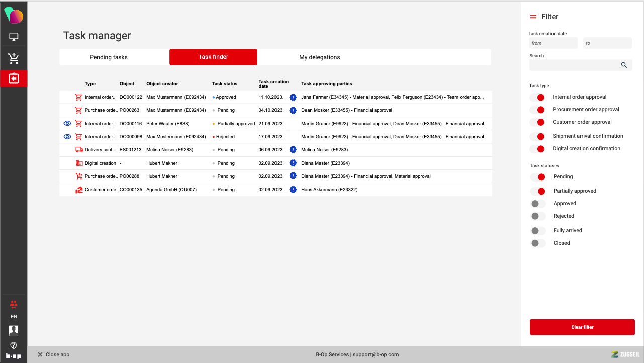Viewport: 644px width, 363px height.
Task: Turn on the Rejected status toggle
Action: point(538,216)
